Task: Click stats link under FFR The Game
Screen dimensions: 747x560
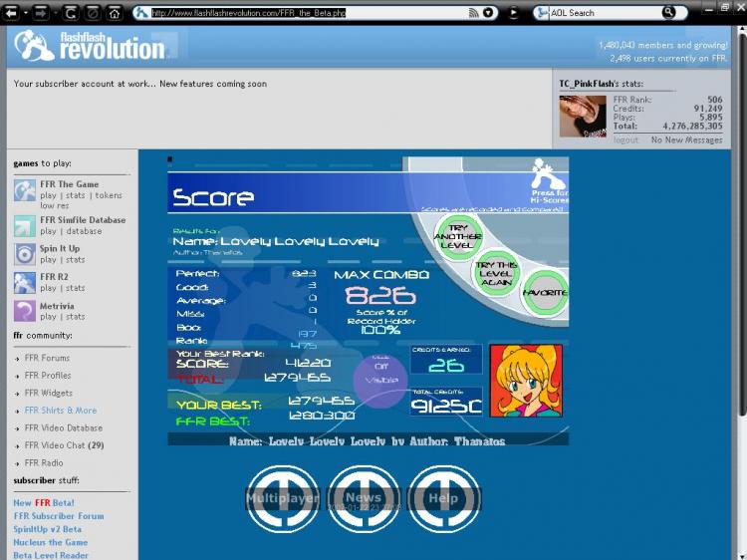Action: (x=76, y=195)
